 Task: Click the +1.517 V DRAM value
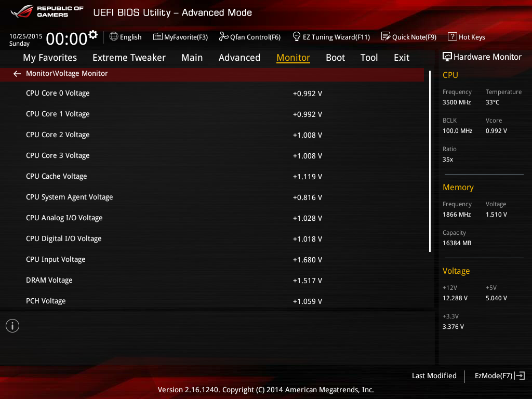tap(308, 281)
